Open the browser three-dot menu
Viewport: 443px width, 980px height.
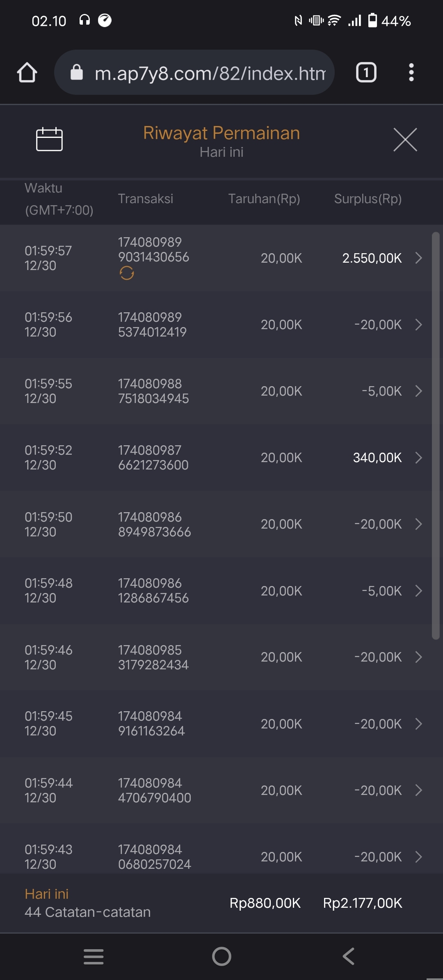click(411, 73)
